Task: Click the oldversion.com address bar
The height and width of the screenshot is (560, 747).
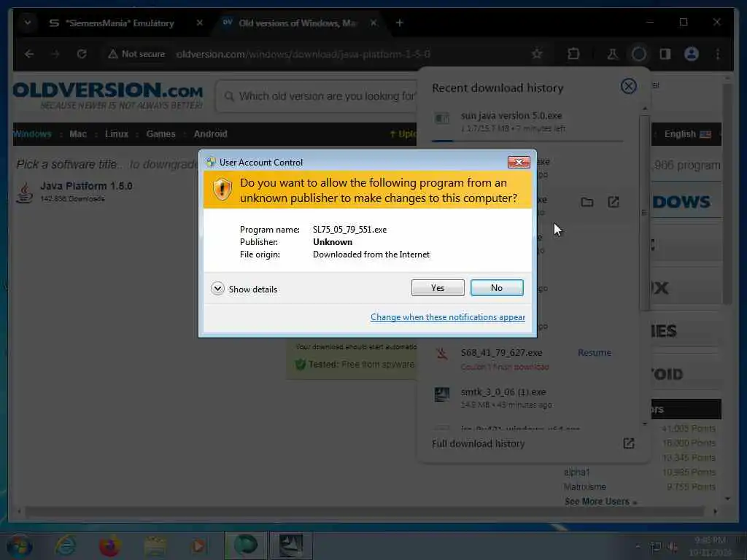Action: pyautogui.click(x=303, y=54)
